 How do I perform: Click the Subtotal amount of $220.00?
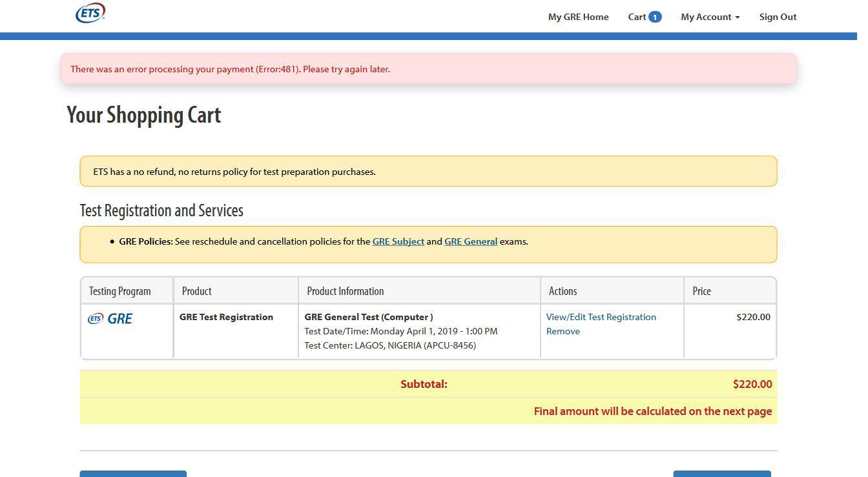pyautogui.click(x=752, y=383)
